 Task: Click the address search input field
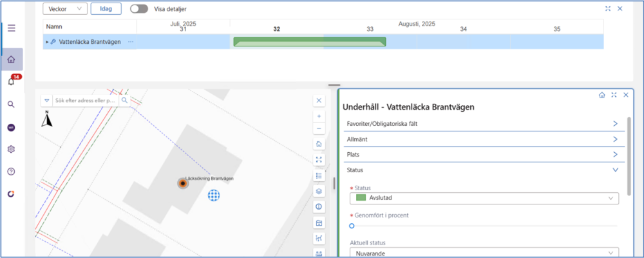click(x=85, y=101)
